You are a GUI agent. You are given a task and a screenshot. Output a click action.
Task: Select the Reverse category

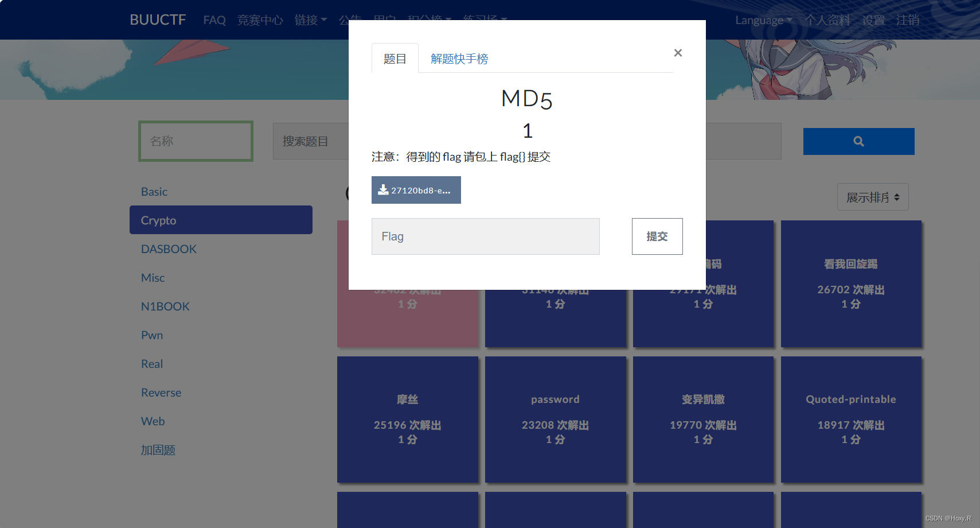pos(221,392)
